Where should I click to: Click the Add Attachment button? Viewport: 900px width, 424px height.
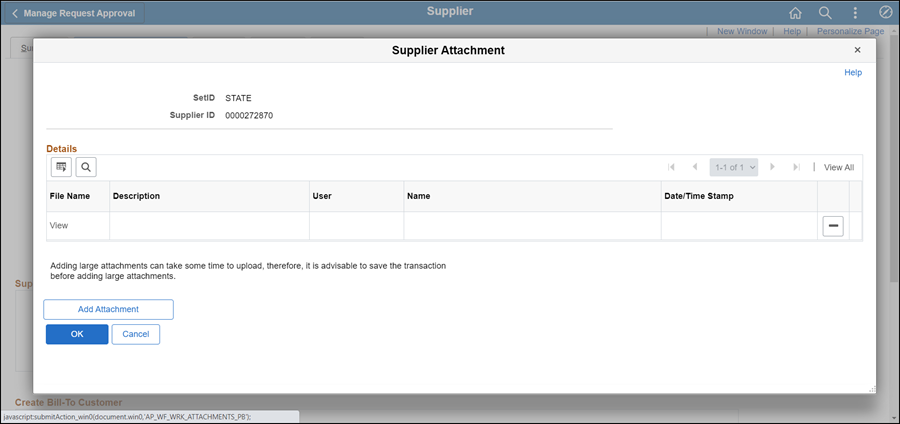tap(108, 309)
